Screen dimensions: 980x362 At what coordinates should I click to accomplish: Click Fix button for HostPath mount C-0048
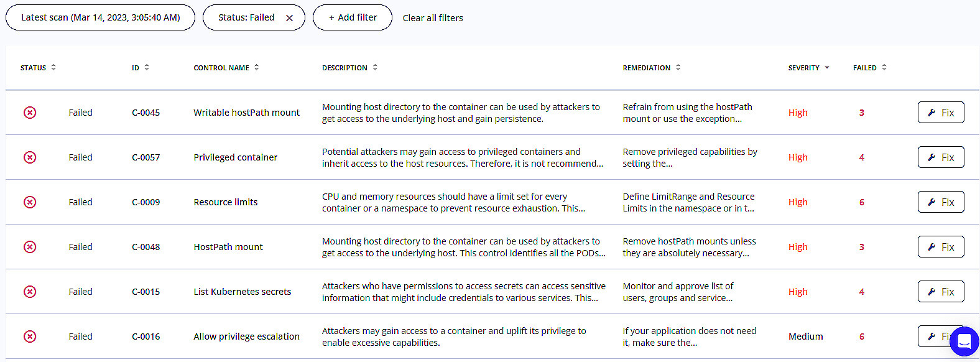(941, 247)
